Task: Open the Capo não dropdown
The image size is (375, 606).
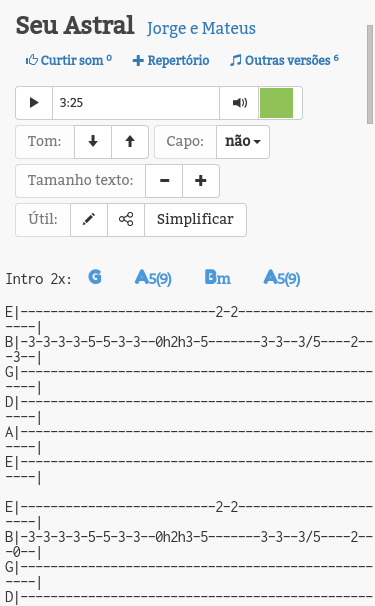Action: (x=243, y=141)
